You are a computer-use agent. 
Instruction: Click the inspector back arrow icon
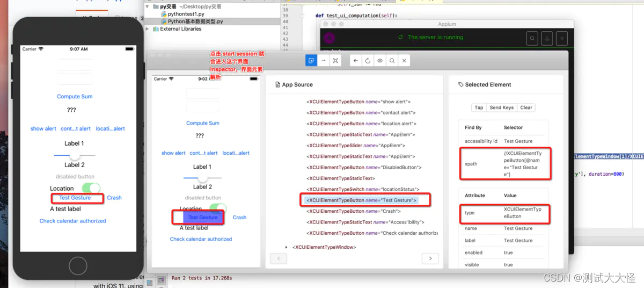[x=356, y=61]
